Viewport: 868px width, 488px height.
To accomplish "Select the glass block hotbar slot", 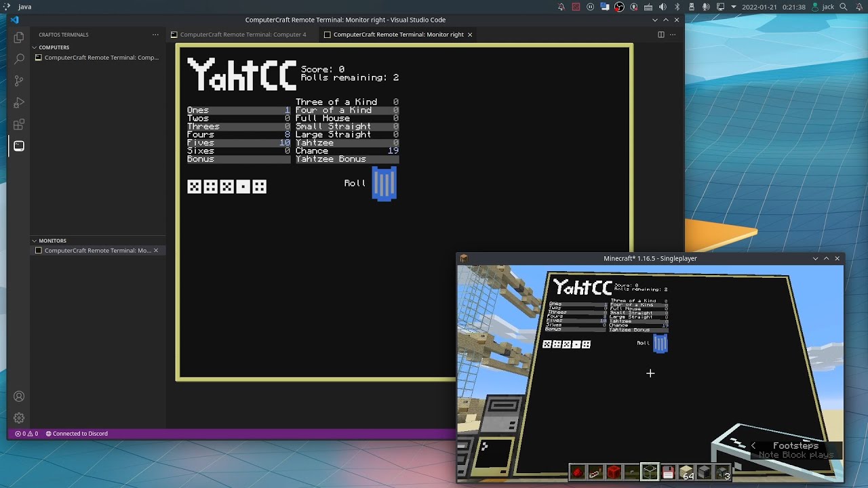I will coord(650,472).
